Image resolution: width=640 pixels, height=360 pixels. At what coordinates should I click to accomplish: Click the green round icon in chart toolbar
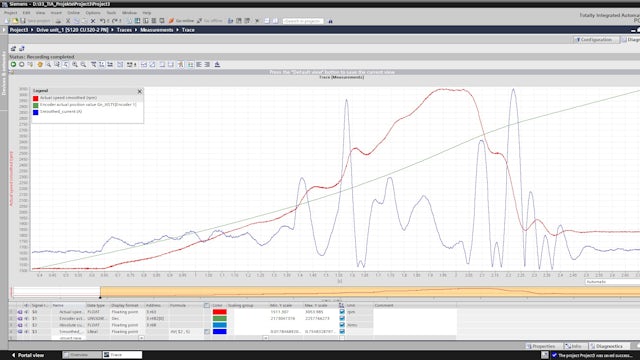13,64
